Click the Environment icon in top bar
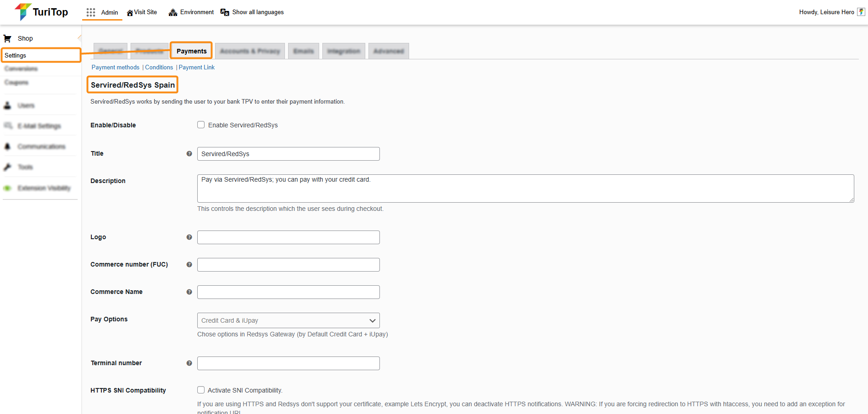This screenshot has height=414, width=868. (x=173, y=12)
